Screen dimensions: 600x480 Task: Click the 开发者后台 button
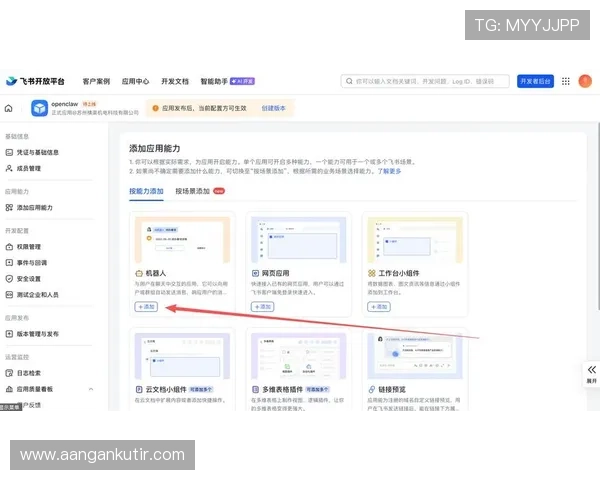tap(535, 81)
